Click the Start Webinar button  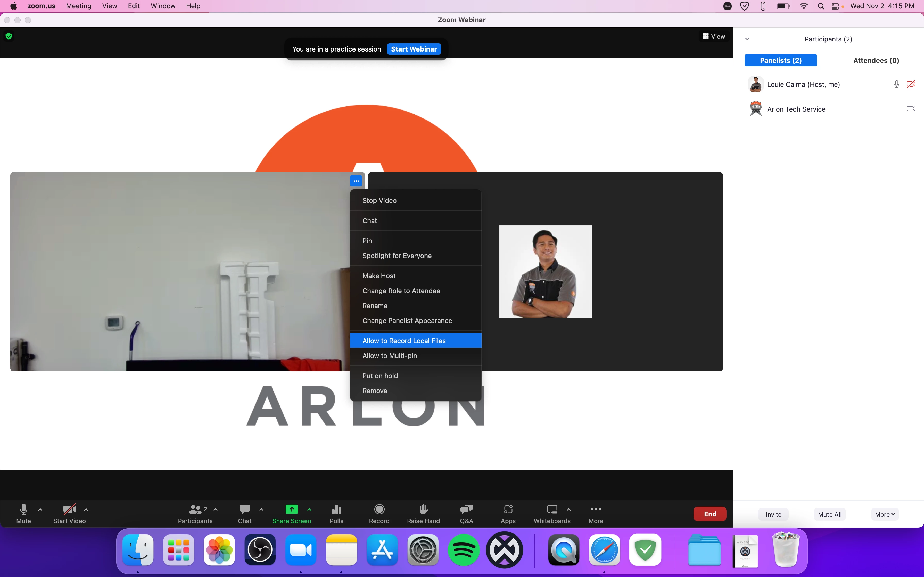(x=414, y=49)
